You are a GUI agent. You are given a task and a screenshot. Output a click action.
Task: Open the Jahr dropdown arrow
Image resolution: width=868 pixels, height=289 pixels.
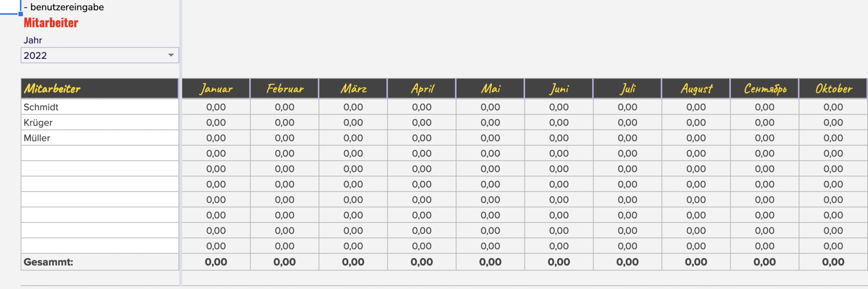[171, 55]
